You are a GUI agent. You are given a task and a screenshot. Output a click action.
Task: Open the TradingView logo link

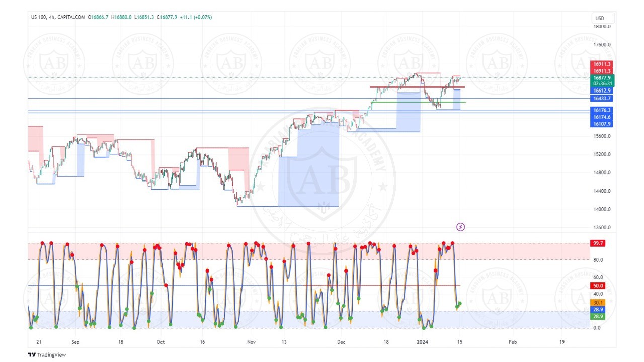[47, 355]
